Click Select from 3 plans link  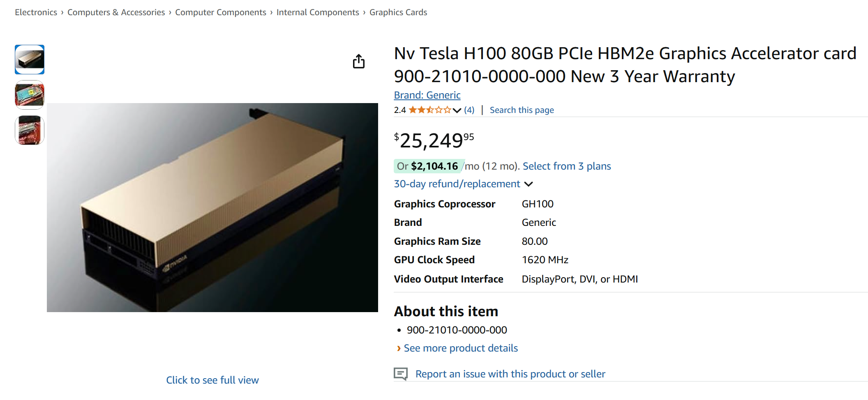(567, 166)
